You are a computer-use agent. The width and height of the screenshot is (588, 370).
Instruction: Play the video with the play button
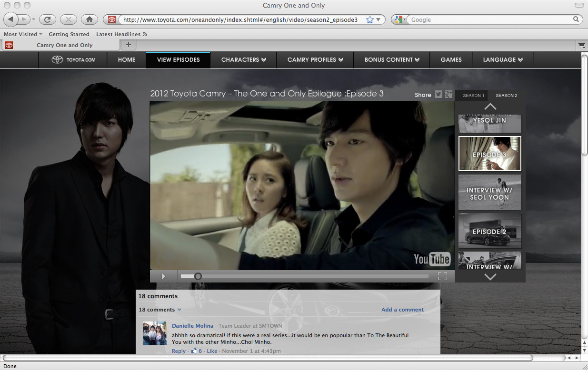(x=163, y=276)
